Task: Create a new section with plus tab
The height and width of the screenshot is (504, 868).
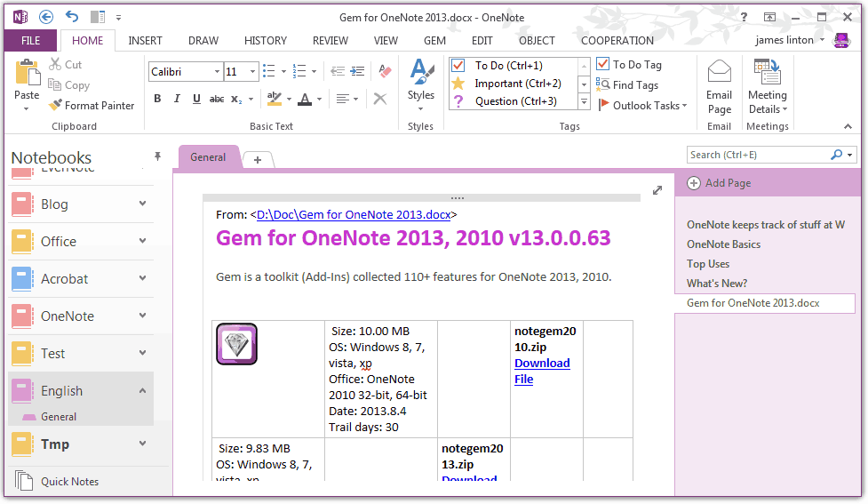Action: (258, 160)
